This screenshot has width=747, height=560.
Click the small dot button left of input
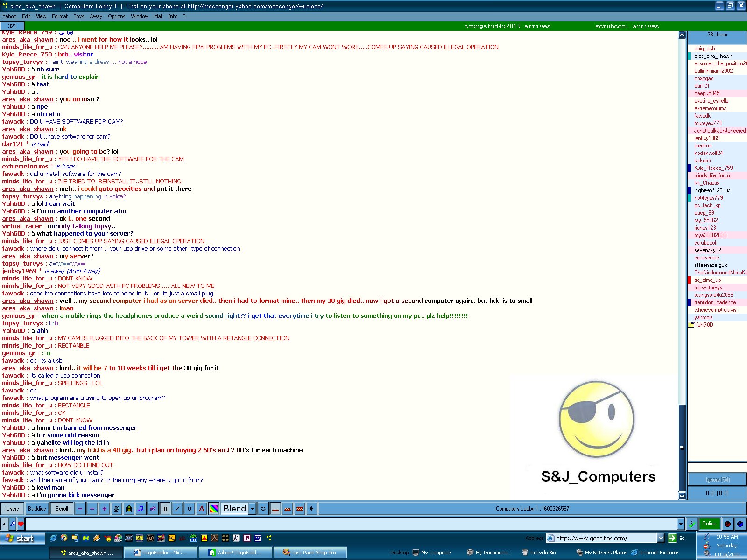[4, 524]
